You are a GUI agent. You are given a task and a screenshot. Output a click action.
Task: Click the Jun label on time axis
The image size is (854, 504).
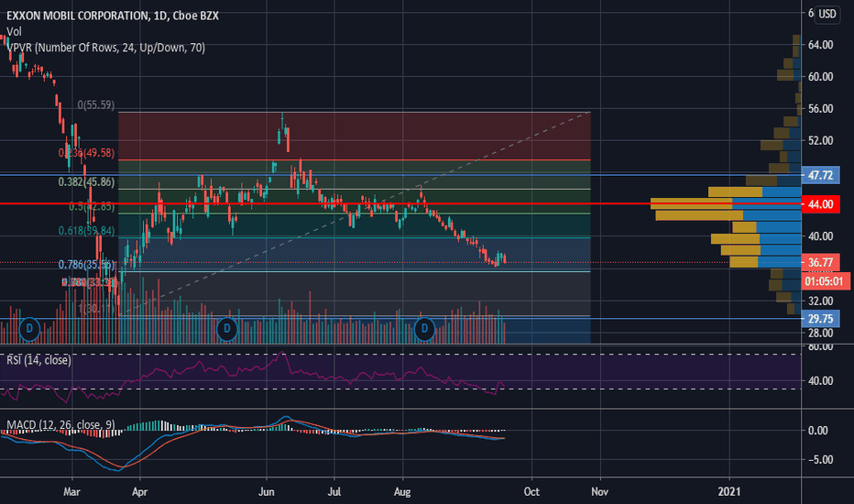pyautogui.click(x=266, y=491)
